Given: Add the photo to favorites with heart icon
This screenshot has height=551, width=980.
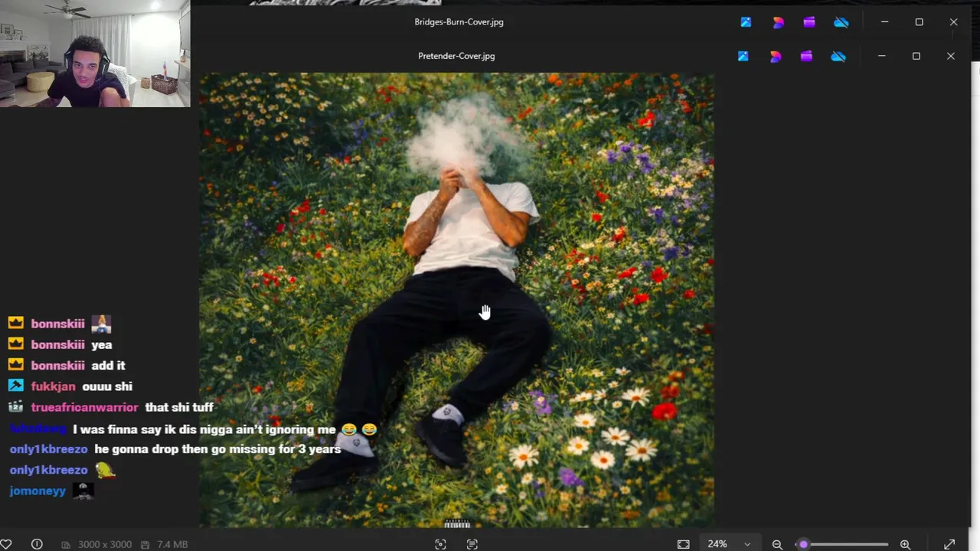Looking at the screenshot, I should [x=5, y=544].
